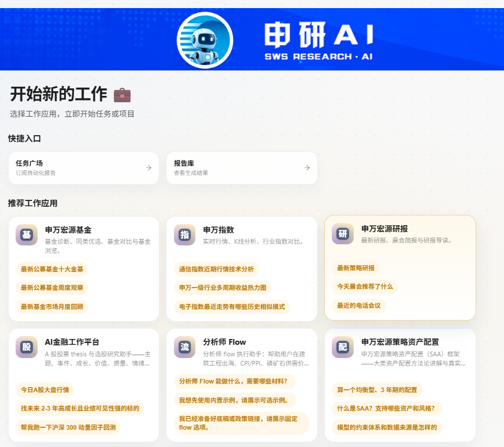The width and height of the screenshot is (504, 447).
Task: Click the 申研 AI banner title
Action: click(x=319, y=35)
